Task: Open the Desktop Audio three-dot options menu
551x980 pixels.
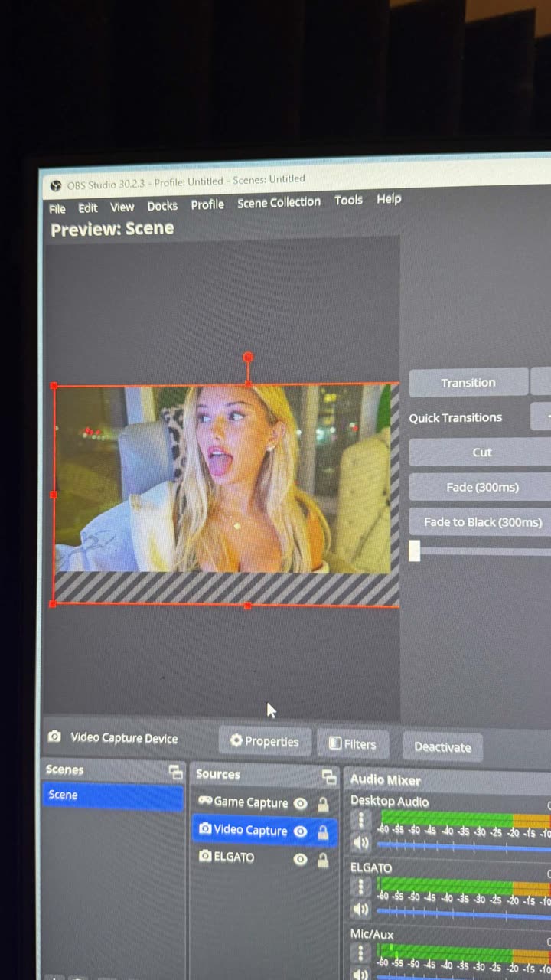Action: click(360, 821)
